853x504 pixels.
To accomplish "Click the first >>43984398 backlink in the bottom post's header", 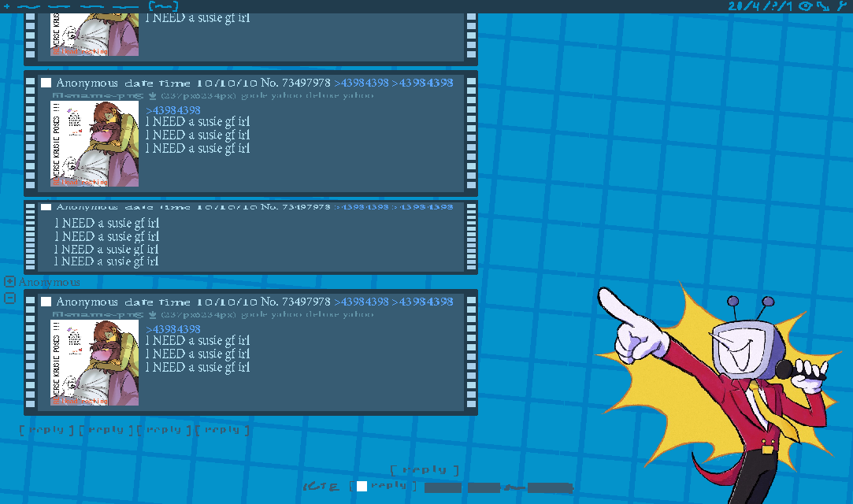I will coord(362,302).
